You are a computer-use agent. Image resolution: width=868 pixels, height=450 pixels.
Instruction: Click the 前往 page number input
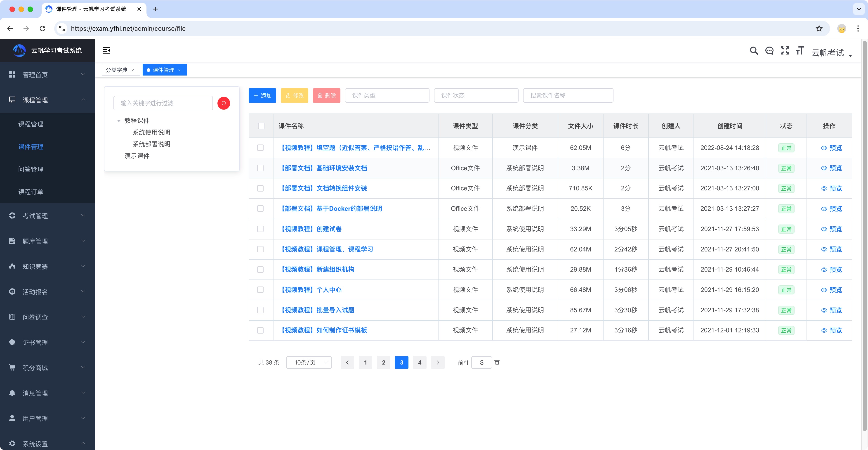tap(481, 362)
